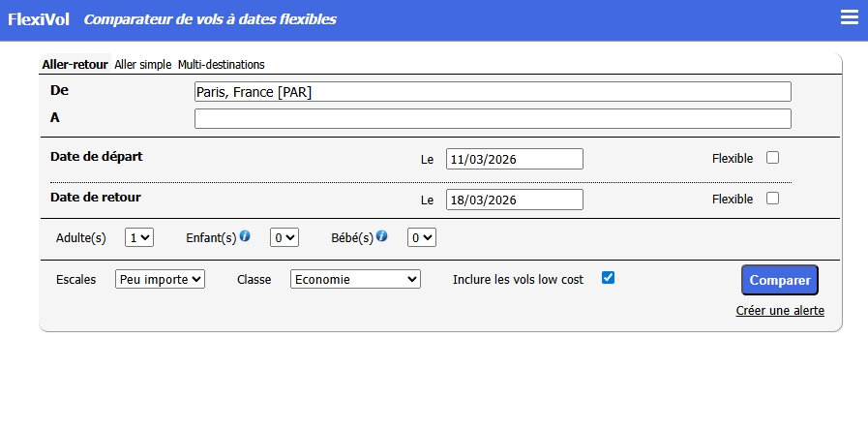Open the Bébé(s) count dropdown
Screen dimensions: 868x431
pos(422,236)
